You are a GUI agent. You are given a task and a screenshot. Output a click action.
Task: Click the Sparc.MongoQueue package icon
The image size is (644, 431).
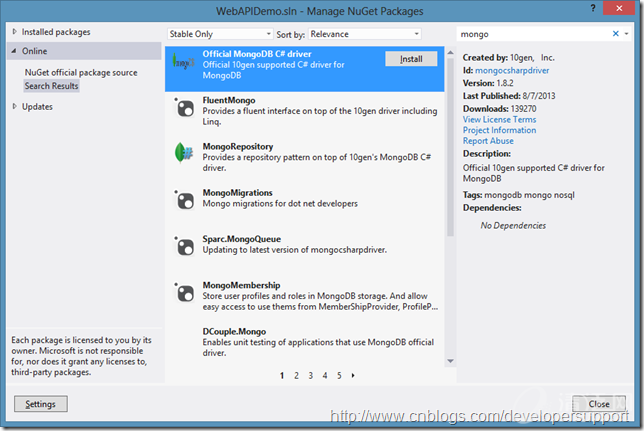coord(184,245)
